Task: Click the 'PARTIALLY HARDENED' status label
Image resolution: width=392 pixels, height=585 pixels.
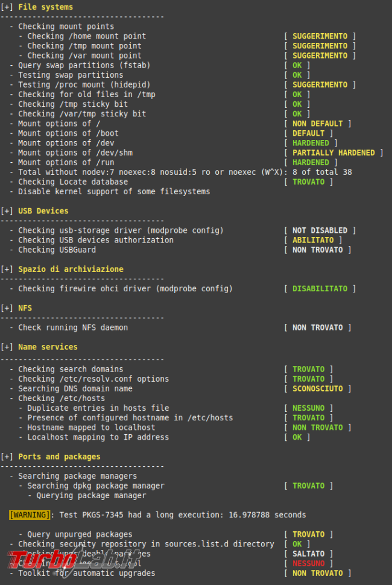Action: (x=334, y=153)
